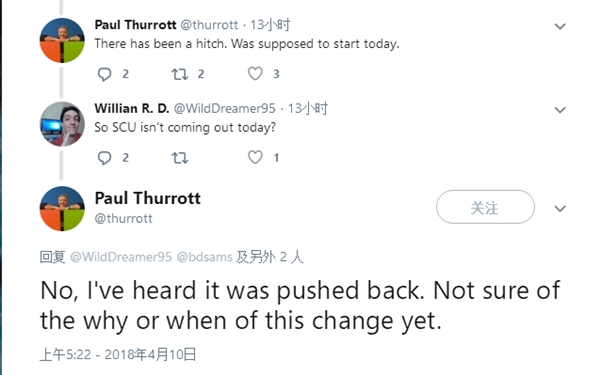Open @WildDreamer95 mention in reply line
Image resolution: width=600 pixels, height=375 pixels.
121,257
